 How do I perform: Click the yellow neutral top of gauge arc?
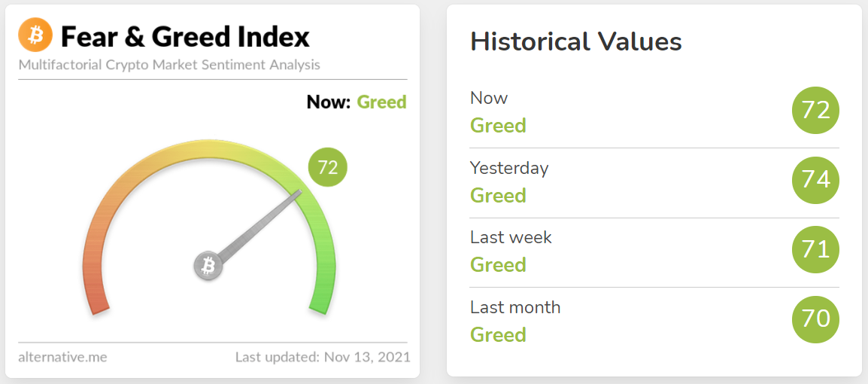208,150
